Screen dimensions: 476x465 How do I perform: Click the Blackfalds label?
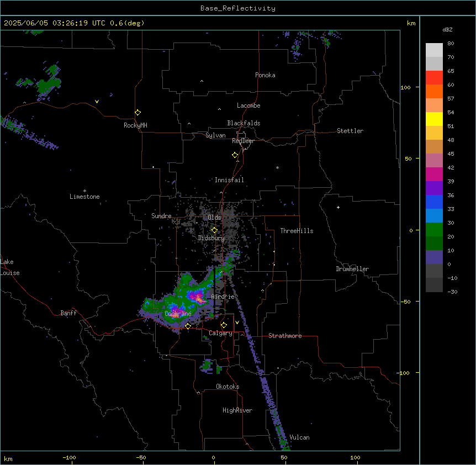pyautogui.click(x=244, y=123)
